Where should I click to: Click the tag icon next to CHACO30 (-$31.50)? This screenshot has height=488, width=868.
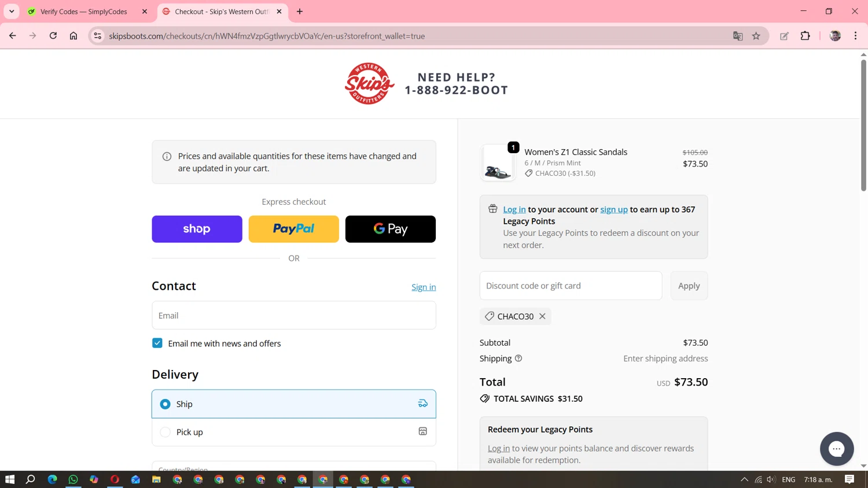528,173
